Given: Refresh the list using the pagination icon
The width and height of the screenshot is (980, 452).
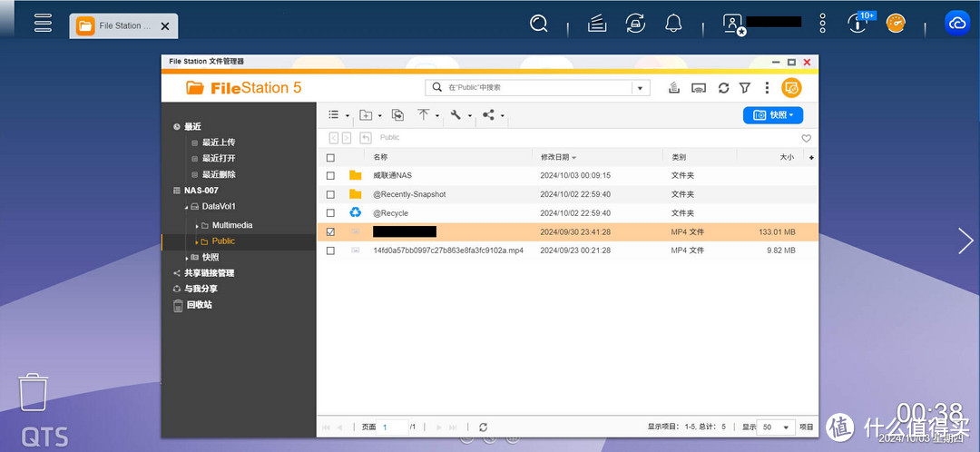Looking at the screenshot, I should pyautogui.click(x=483, y=427).
